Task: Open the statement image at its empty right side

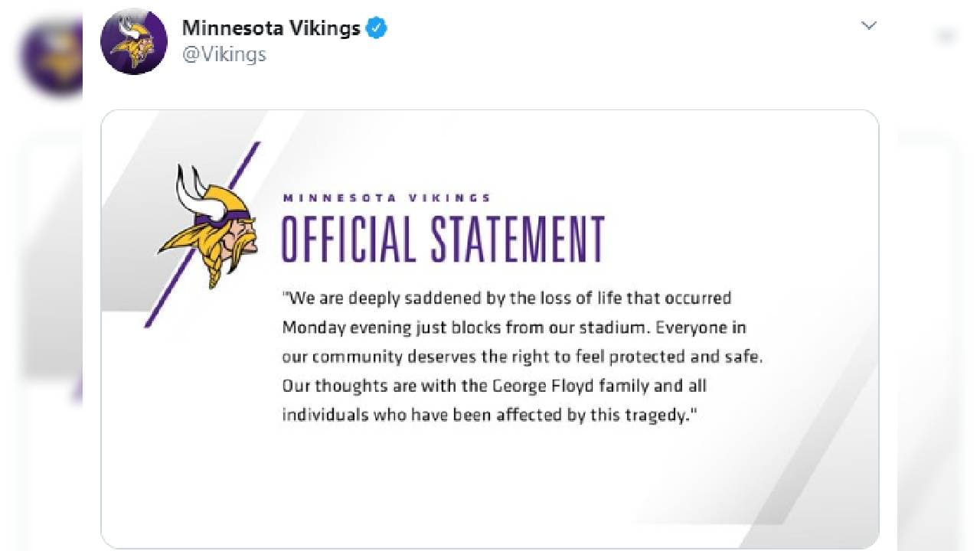Action: 812,268
